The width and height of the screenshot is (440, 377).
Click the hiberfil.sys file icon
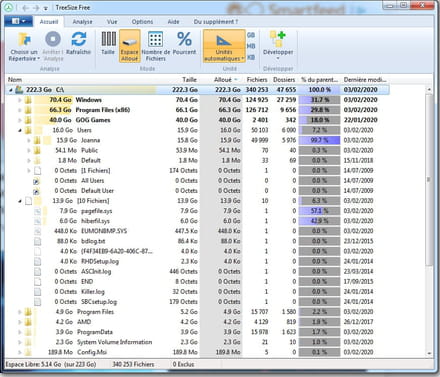pyautogui.click(x=37, y=221)
